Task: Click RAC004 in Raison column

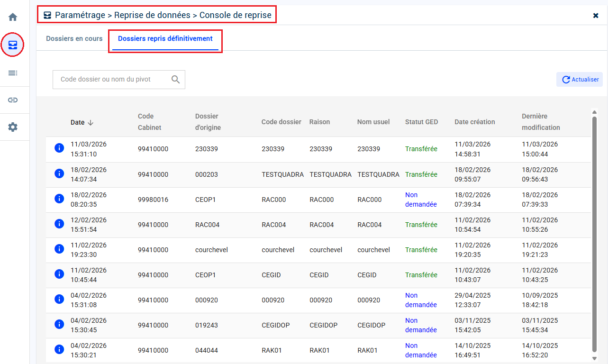Action: pos(322,225)
